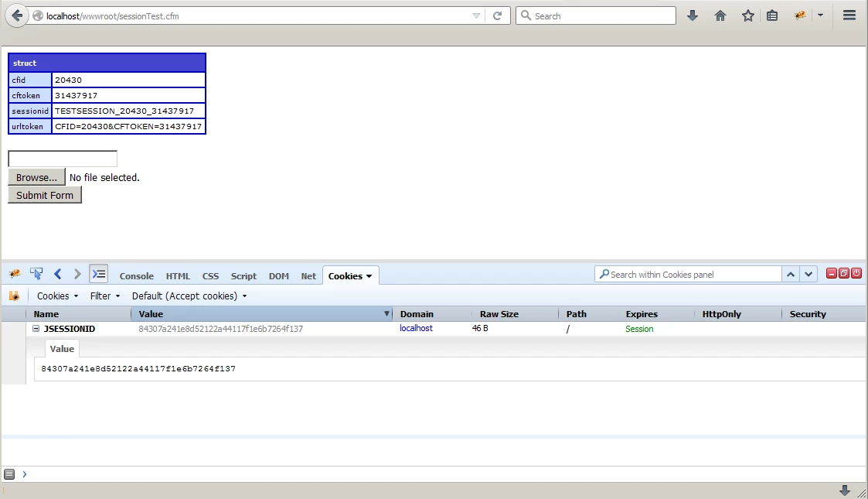Click the HttpOnly column header

pyautogui.click(x=738, y=314)
